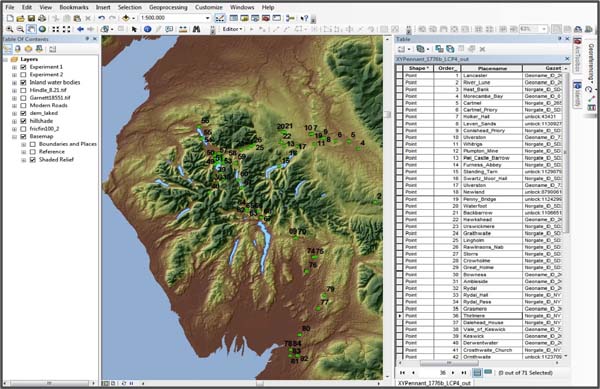Open the Find binoculars tool
This screenshot has height=389, width=600.
click(196, 29)
